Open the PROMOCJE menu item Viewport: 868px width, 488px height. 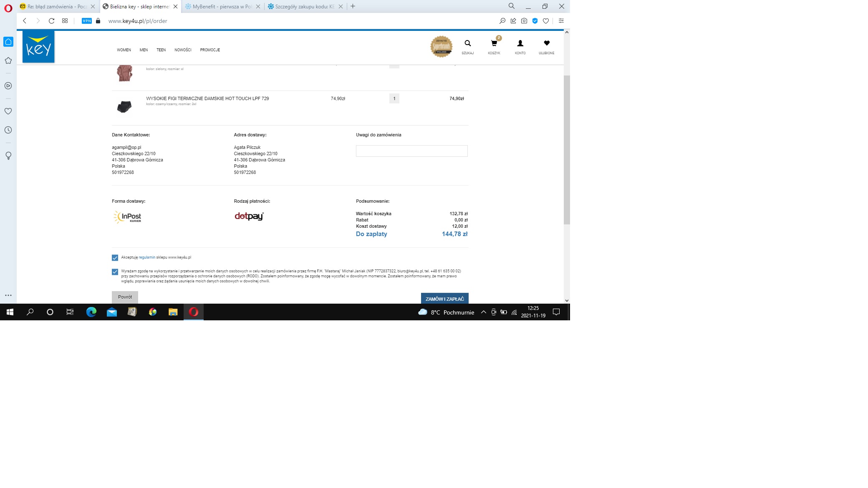tap(210, 50)
